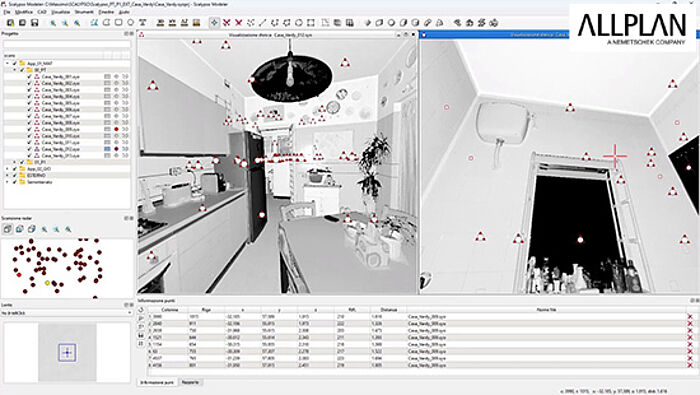Open the Lente dropdown selector
Image resolution: width=700 pixels, height=395 pixels.
tap(67, 313)
